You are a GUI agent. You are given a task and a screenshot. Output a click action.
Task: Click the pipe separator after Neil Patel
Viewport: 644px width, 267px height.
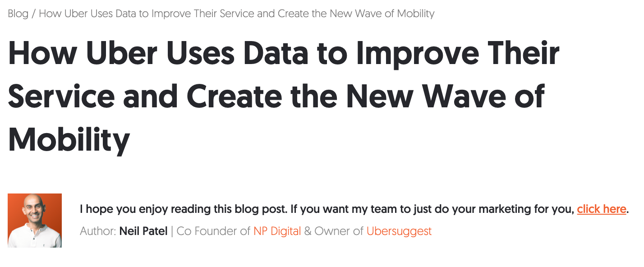point(172,231)
